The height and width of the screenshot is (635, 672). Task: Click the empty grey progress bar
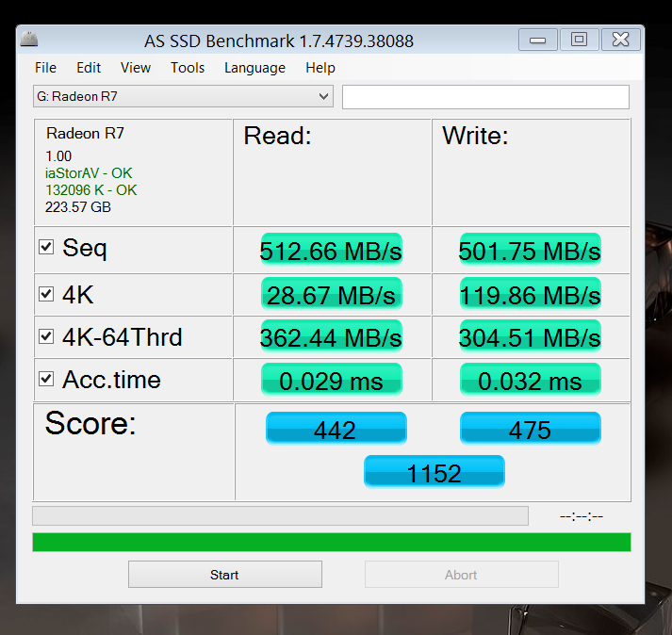pos(280,516)
